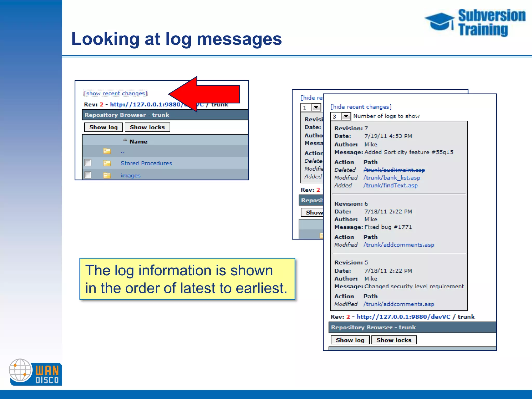Open /trunk/bank_list.asp modified path link

click(392, 178)
